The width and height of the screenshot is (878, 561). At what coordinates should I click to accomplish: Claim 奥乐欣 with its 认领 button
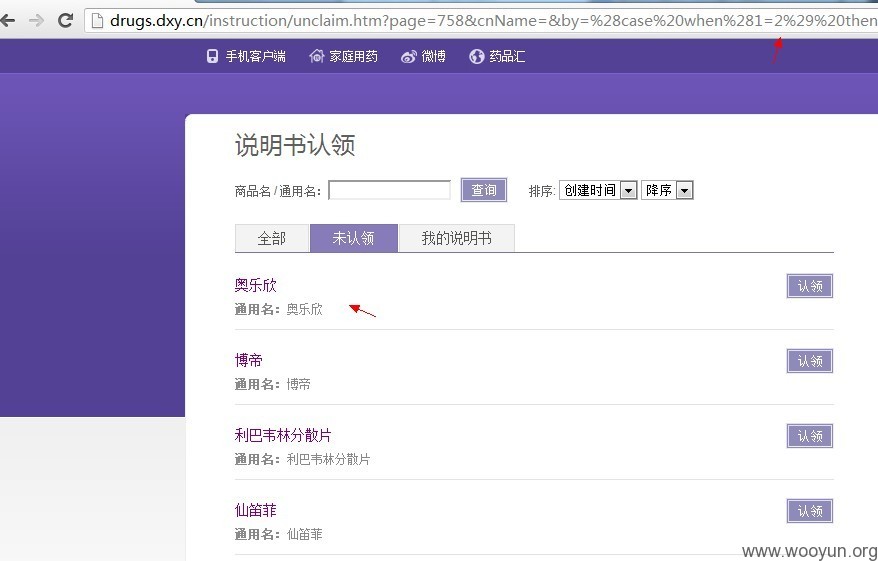[810, 286]
